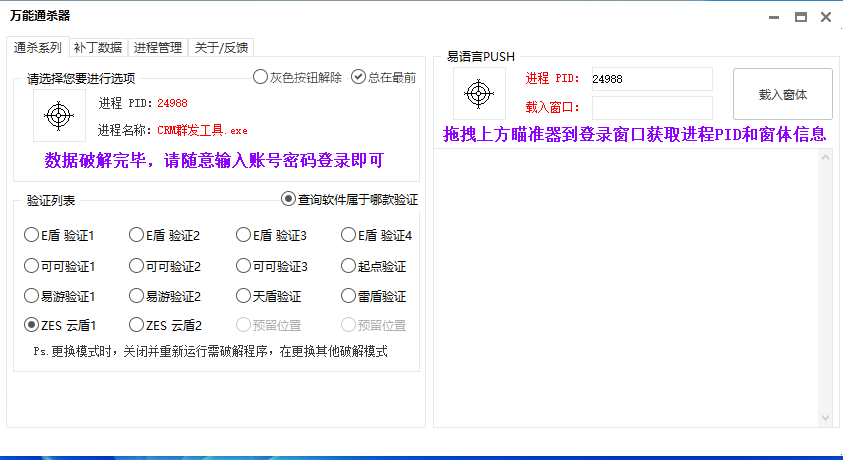Image resolution: width=843 pixels, height=460 pixels.
Task: Choose the E盾 验证1 radio option
Action: coord(32,236)
